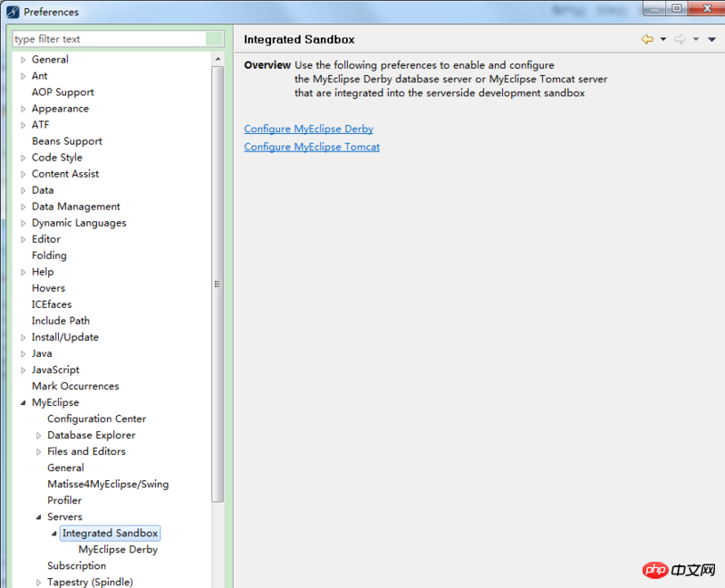The image size is (725, 588).
Task: Click the preferences tree scrollbar thumb
Action: point(217,284)
